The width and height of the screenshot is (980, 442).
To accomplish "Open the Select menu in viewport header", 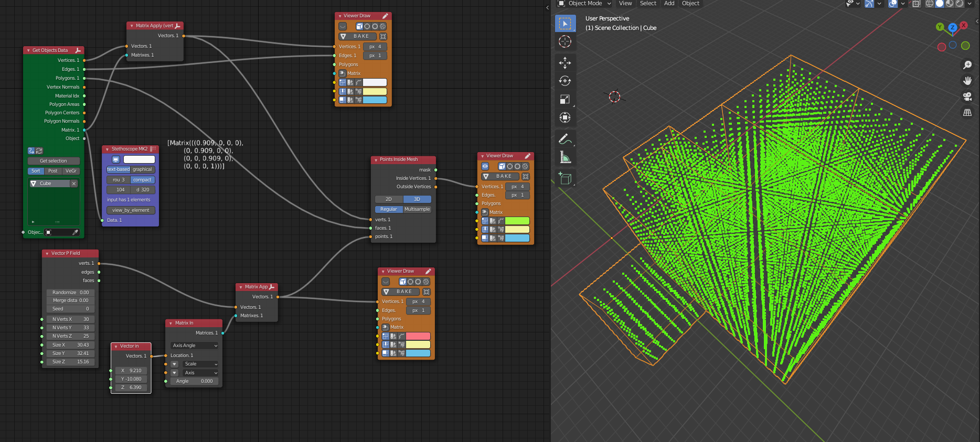I will click(648, 4).
